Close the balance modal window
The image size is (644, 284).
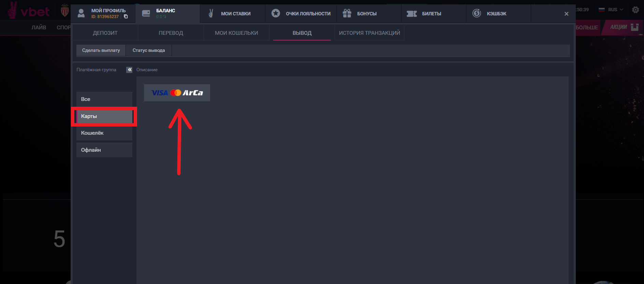pos(566,14)
